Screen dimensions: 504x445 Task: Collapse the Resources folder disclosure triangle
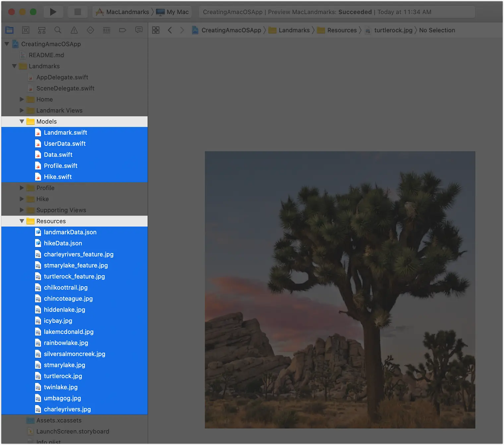coord(22,221)
